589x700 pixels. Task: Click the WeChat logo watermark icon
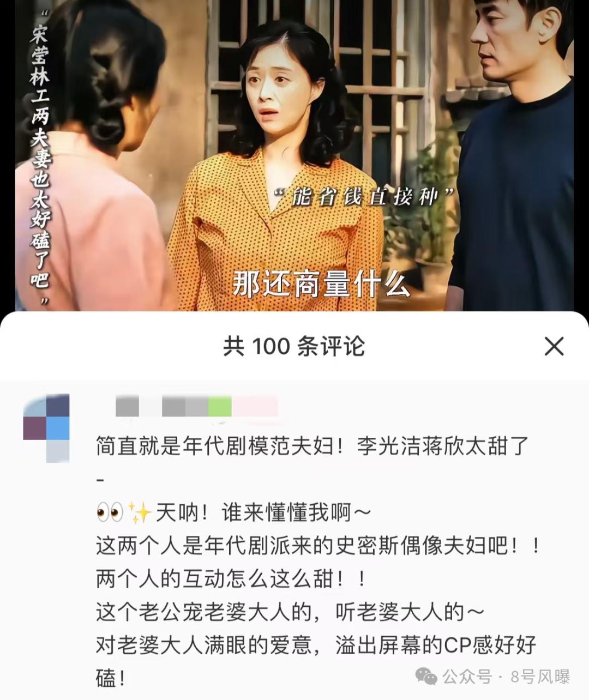tap(426, 677)
